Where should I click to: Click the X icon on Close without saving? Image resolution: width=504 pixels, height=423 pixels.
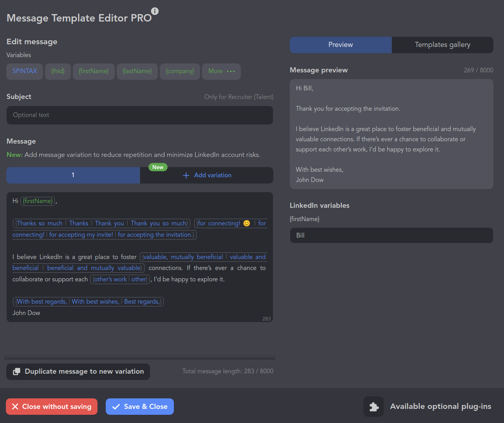tap(15, 407)
